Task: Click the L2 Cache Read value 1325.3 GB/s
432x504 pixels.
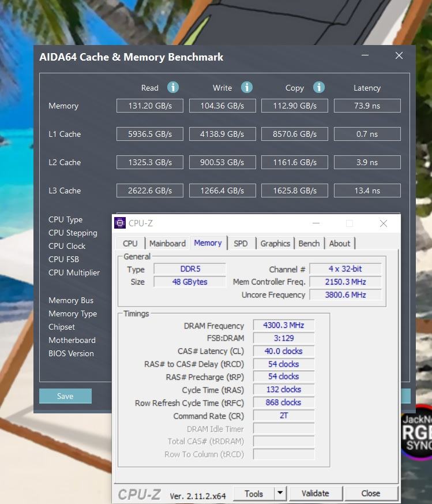Action: [150, 162]
